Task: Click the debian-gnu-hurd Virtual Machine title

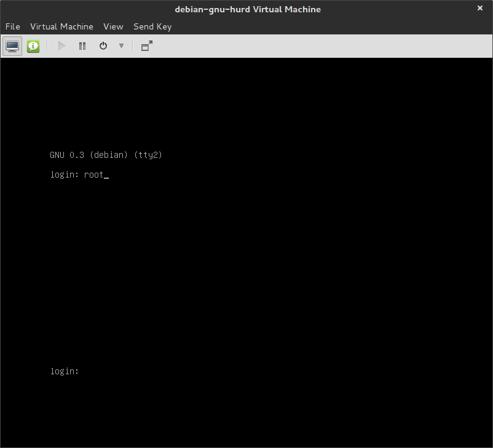Action: click(x=247, y=9)
